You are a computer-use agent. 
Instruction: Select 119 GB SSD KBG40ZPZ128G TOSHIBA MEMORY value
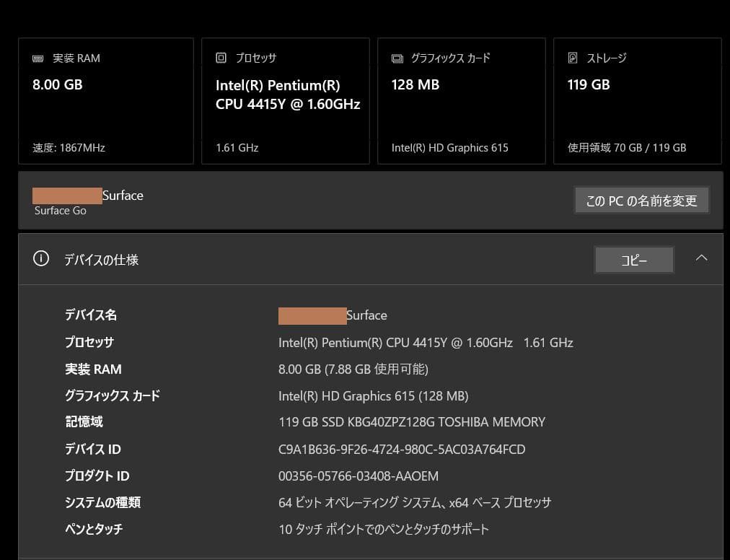pos(412,422)
